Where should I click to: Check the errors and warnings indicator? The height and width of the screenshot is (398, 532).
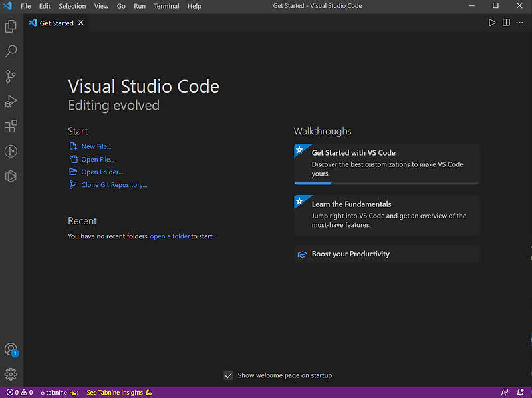point(15,392)
